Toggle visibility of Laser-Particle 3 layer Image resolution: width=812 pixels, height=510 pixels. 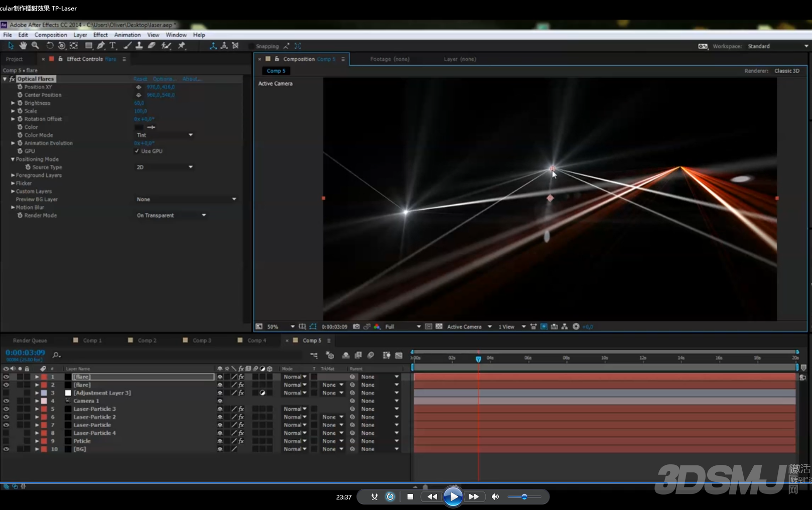tap(6, 409)
